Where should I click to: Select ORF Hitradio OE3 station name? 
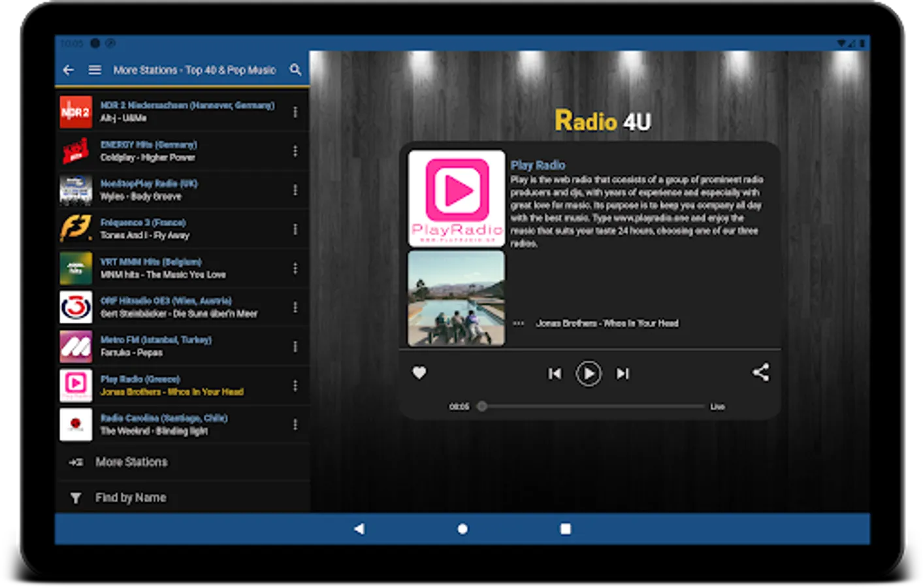point(166,301)
